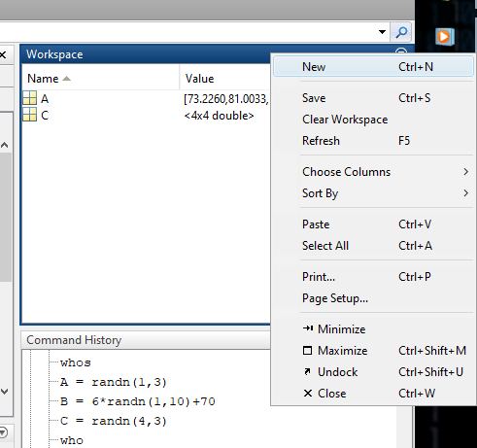
Task: Click Refresh in the workspace menu
Action: click(373, 141)
